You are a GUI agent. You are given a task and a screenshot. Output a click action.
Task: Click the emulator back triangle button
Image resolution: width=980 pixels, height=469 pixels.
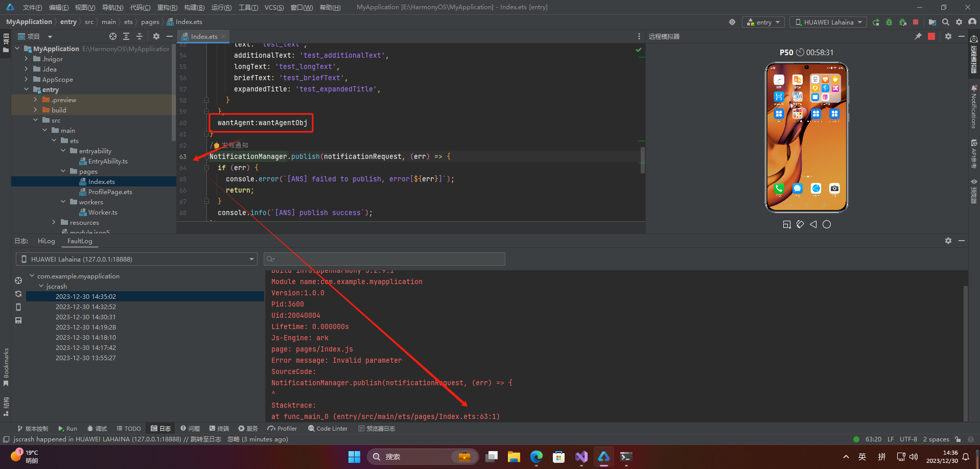(x=813, y=224)
